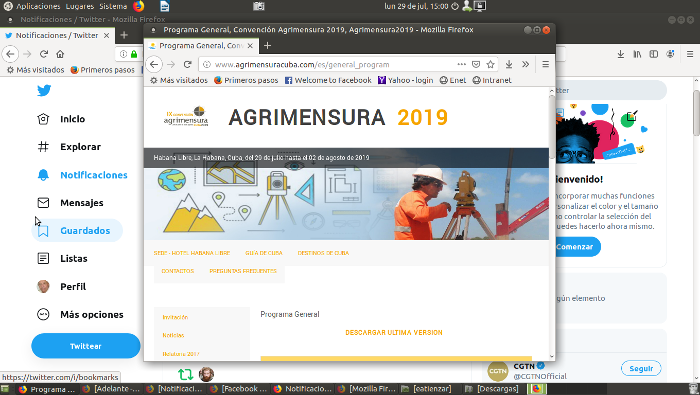Reload page in Twitter Firefox window
700x395 pixels.
(44, 54)
